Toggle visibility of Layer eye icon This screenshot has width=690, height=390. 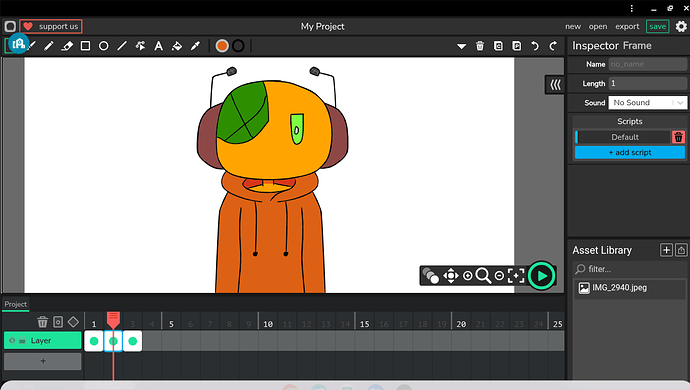[x=12, y=341]
